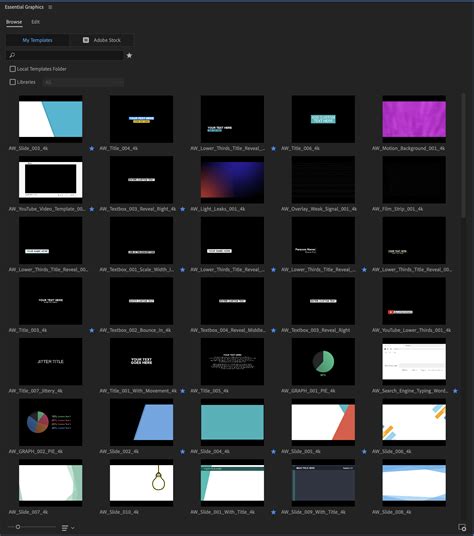Select AW_Slide_006_4k thumbnail
The width and height of the screenshot is (474, 536).
point(414,422)
